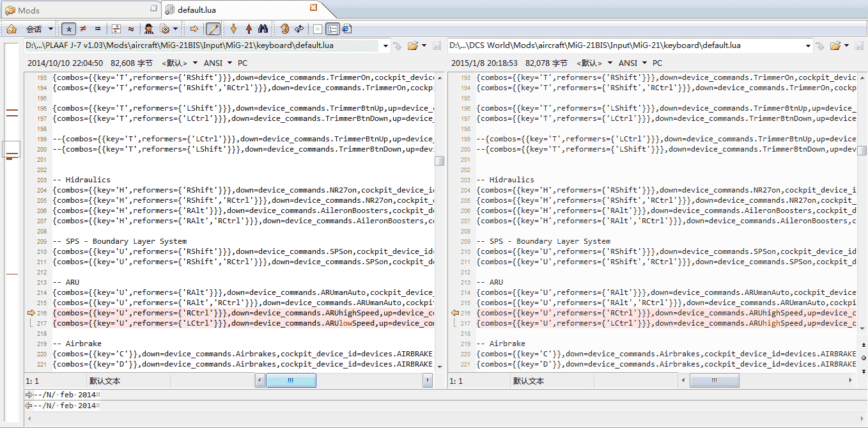Toggle Show Same lines filter
The image size is (868, 428).
click(98, 29)
